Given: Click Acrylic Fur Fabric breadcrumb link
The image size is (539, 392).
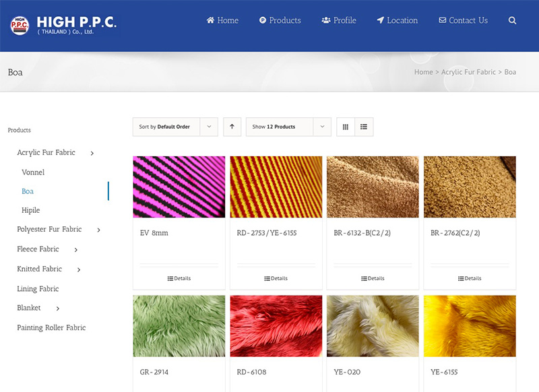Looking at the screenshot, I should pos(468,72).
